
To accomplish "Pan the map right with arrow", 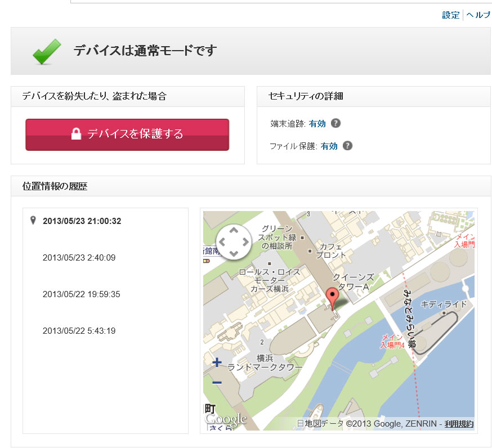I will (x=245, y=242).
